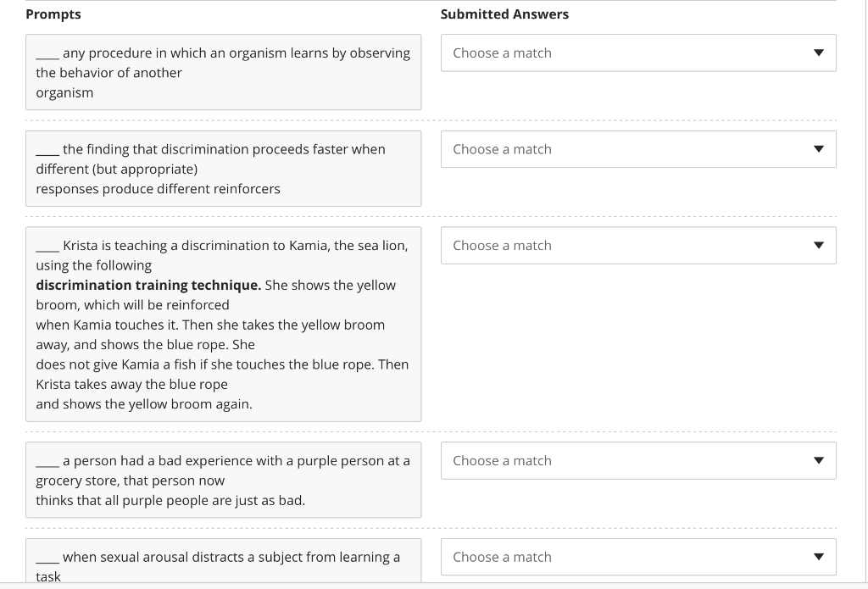Select the prompt card mentioning the grocery store
Screen dimensions: 868x589
[223, 480]
